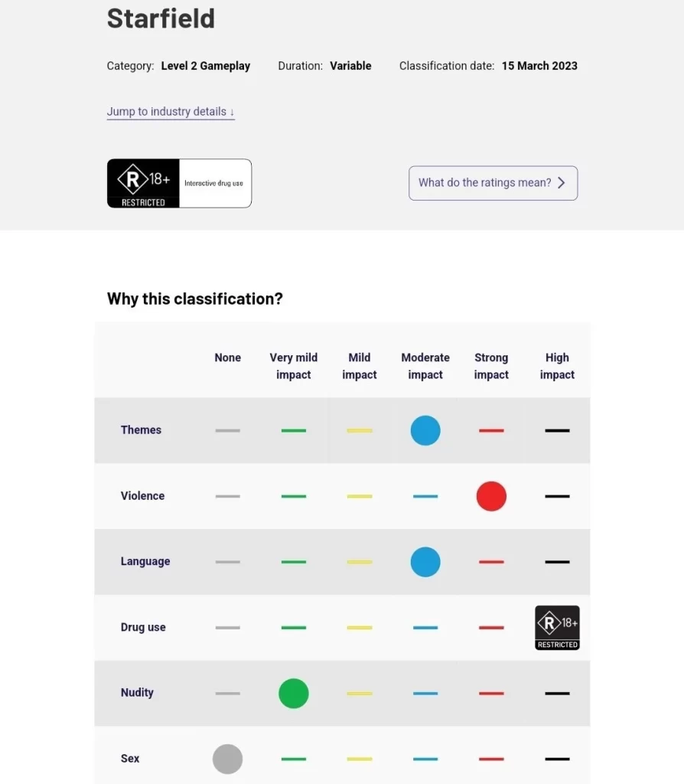The height and width of the screenshot is (784, 684).
Task: Click the R18+ icon in Drug use row
Action: tap(557, 628)
